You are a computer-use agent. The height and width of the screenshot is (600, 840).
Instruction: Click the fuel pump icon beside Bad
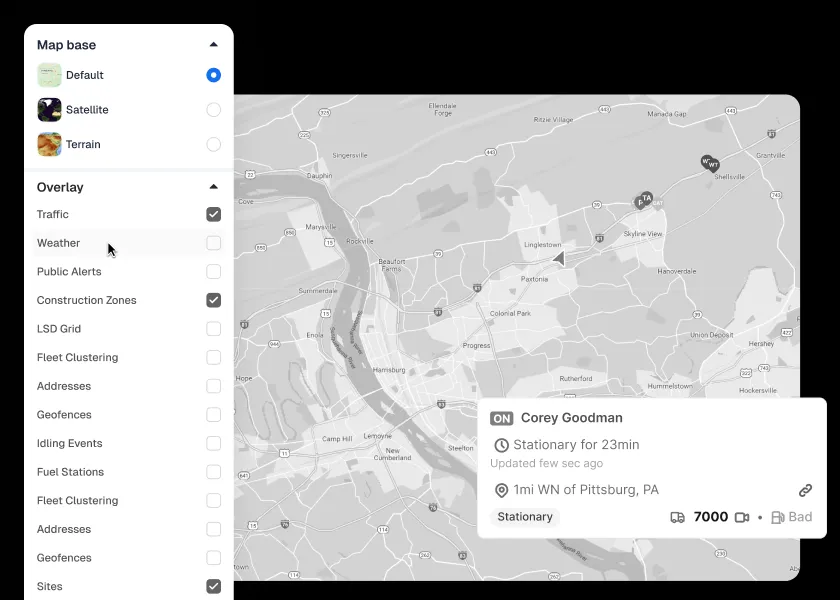pos(778,518)
